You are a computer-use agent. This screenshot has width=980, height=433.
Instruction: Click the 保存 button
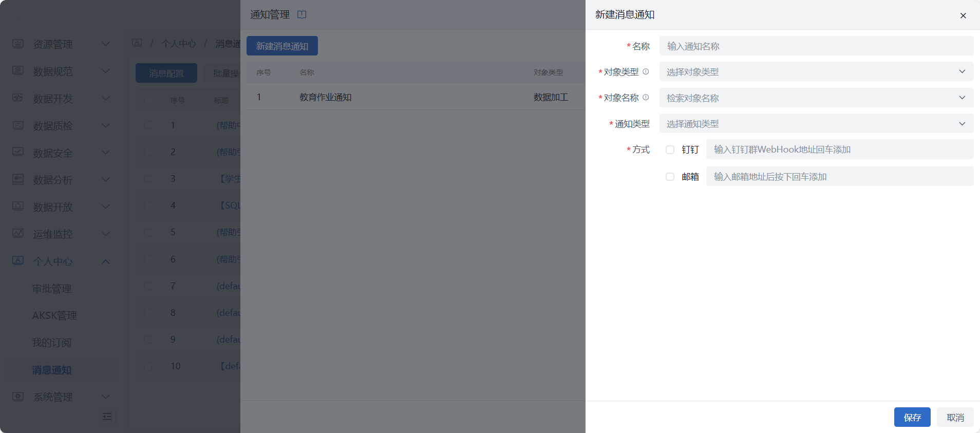[912, 417]
